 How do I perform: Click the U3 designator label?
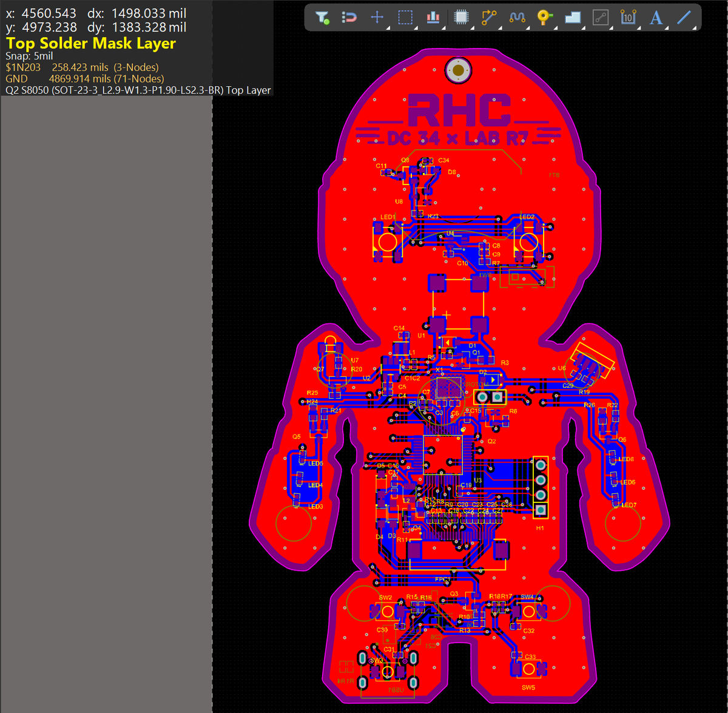[x=477, y=481]
